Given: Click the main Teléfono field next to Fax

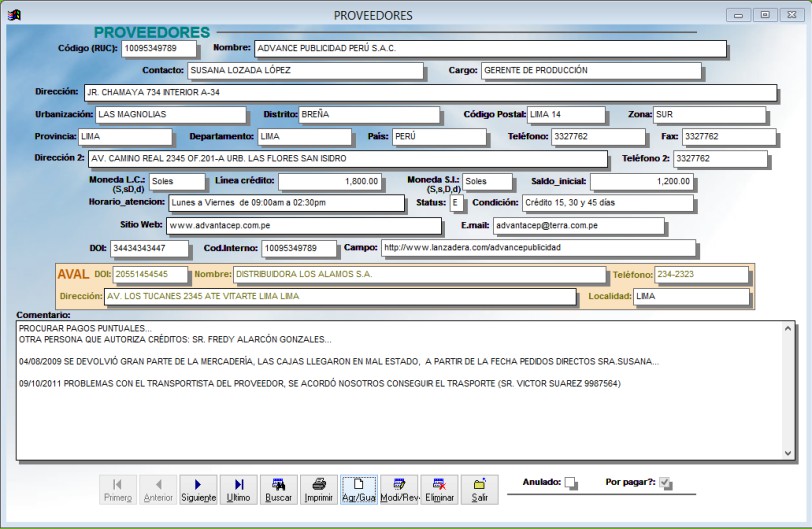Looking at the screenshot, I should [x=598, y=137].
